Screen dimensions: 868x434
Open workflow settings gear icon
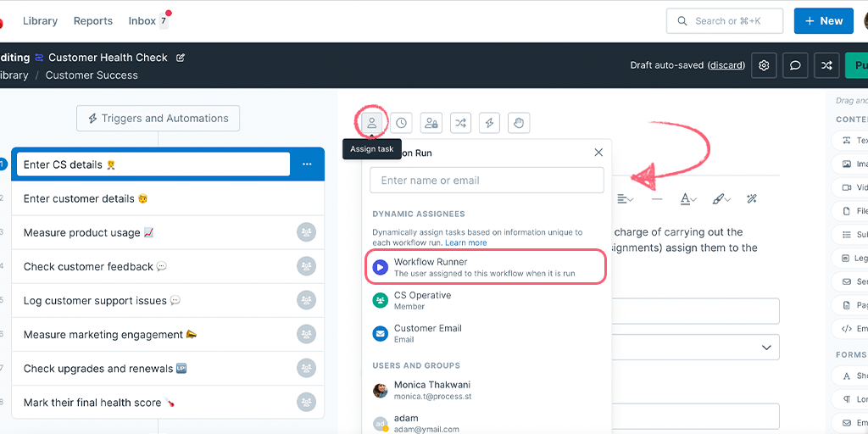click(764, 65)
